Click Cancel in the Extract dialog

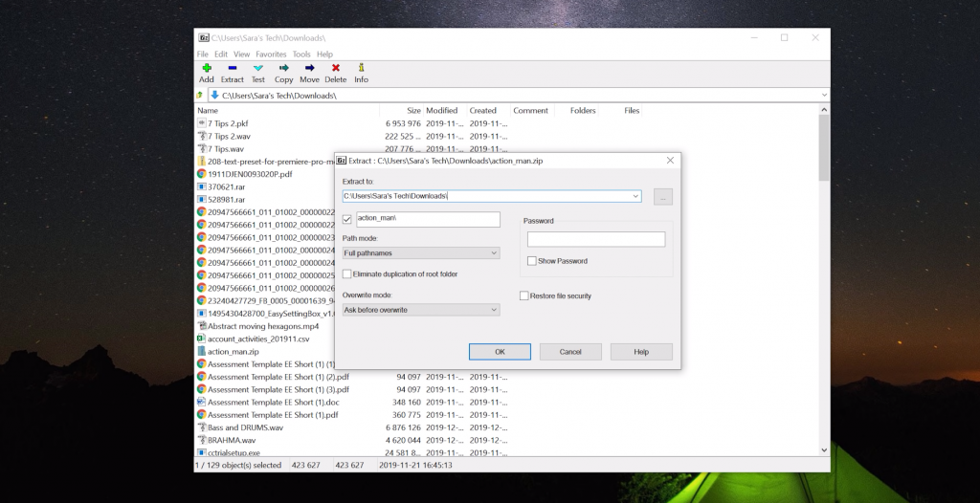pyautogui.click(x=570, y=352)
